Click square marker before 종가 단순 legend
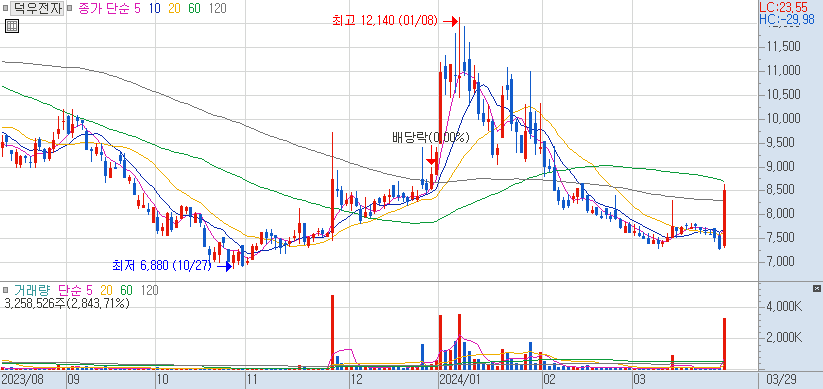The image size is (823, 389). coord(69,8)
